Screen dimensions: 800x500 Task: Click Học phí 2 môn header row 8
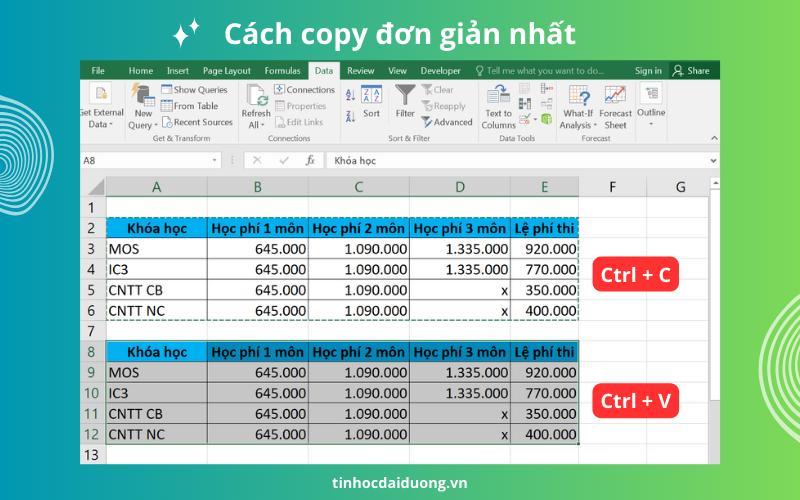[359, 352]
